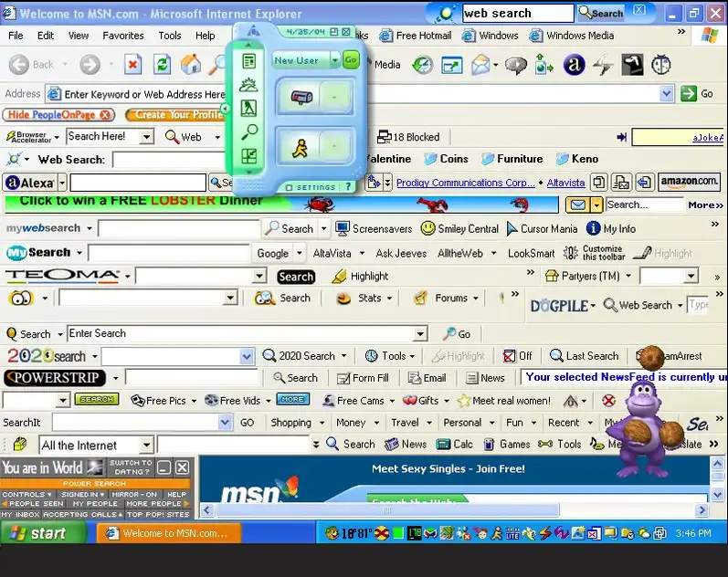Click the Create Your Profile button
The image size is (728, 577).
point(175,115)
